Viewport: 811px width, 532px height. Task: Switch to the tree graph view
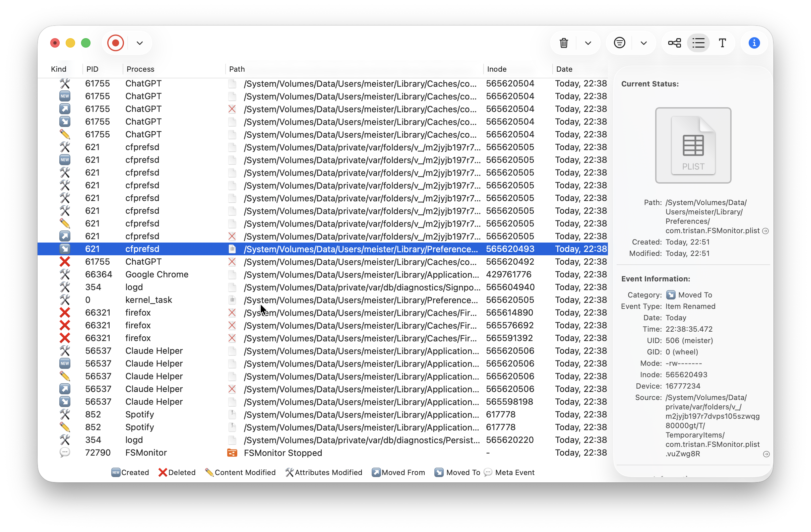pos(675,43)
